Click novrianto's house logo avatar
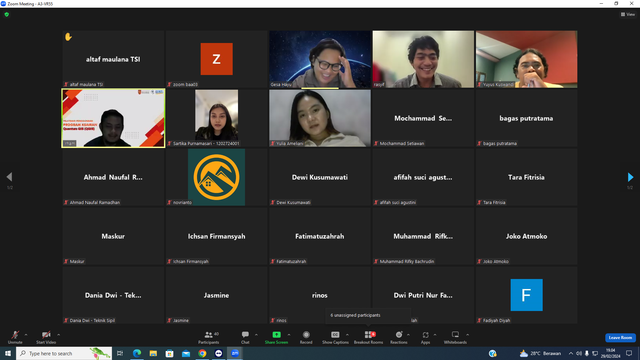This screenshot has width=640, height=360. (216, 177)
